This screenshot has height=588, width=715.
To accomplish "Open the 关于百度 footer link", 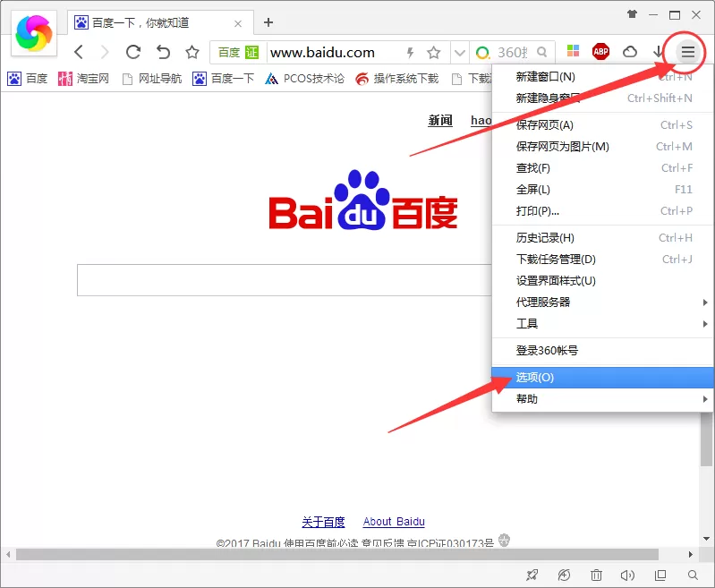I will [x=323, y=522].
